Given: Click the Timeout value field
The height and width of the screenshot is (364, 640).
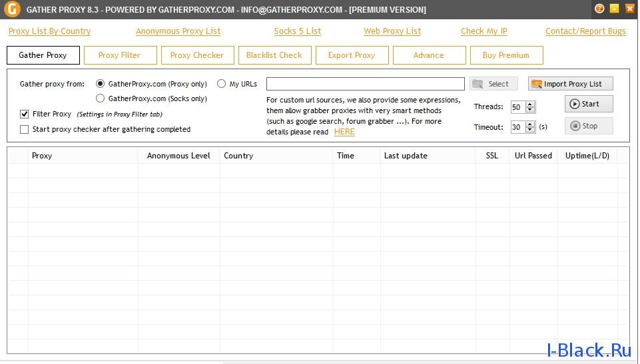Looking at the screenshot, I should 517,127.
